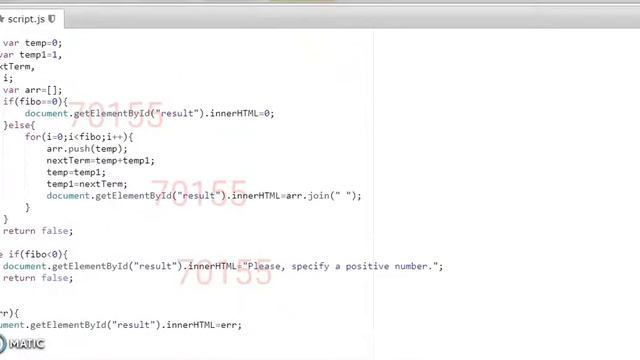Image resolution: width=640 pixels, height=360 pixels.
Task: Click the 'for(i=0;i<fibo;i++){' loop line
Action: [79, 137]
